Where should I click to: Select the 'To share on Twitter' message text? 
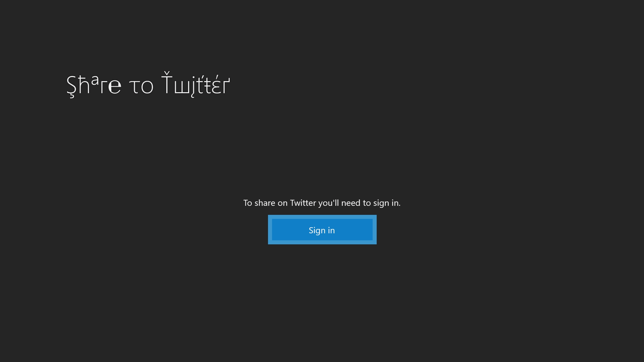tap(322, 203)
